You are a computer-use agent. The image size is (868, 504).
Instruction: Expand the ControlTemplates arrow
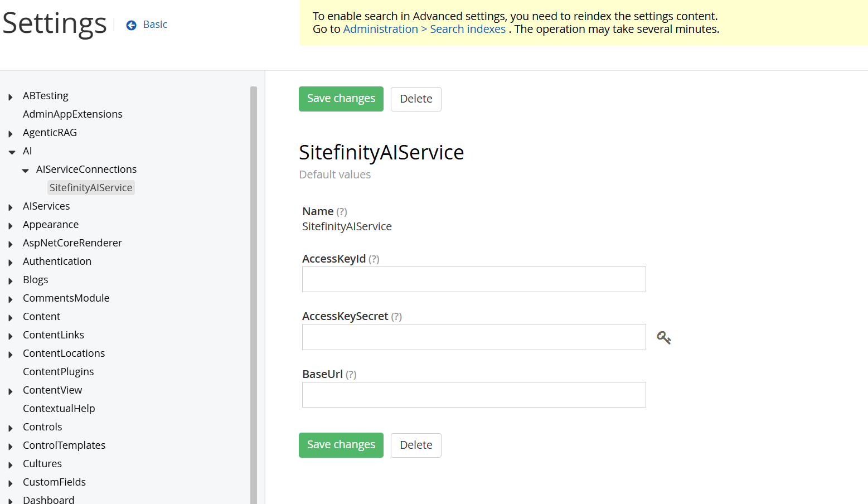(11, 447)
